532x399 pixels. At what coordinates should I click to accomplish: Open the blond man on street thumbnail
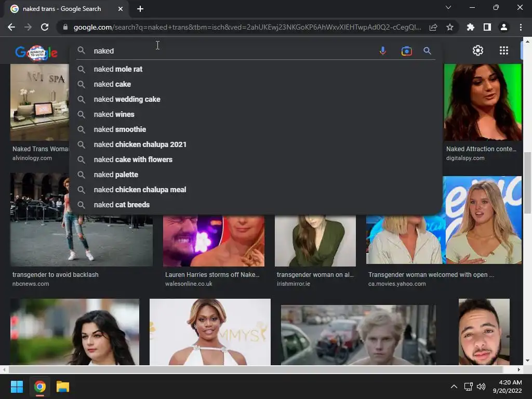pos(358,335)
